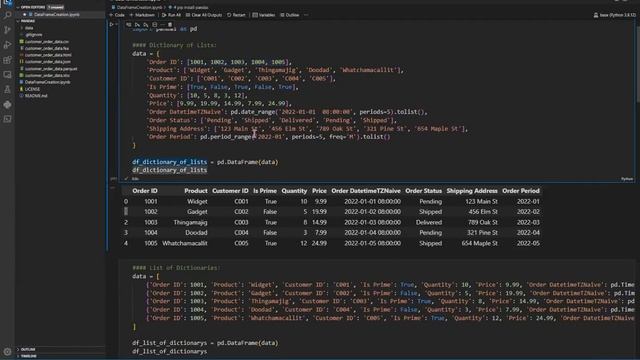This screenshot has height=360, width=640.
Task: Open more cell actions ellipsis
Action: pos(162,24)
